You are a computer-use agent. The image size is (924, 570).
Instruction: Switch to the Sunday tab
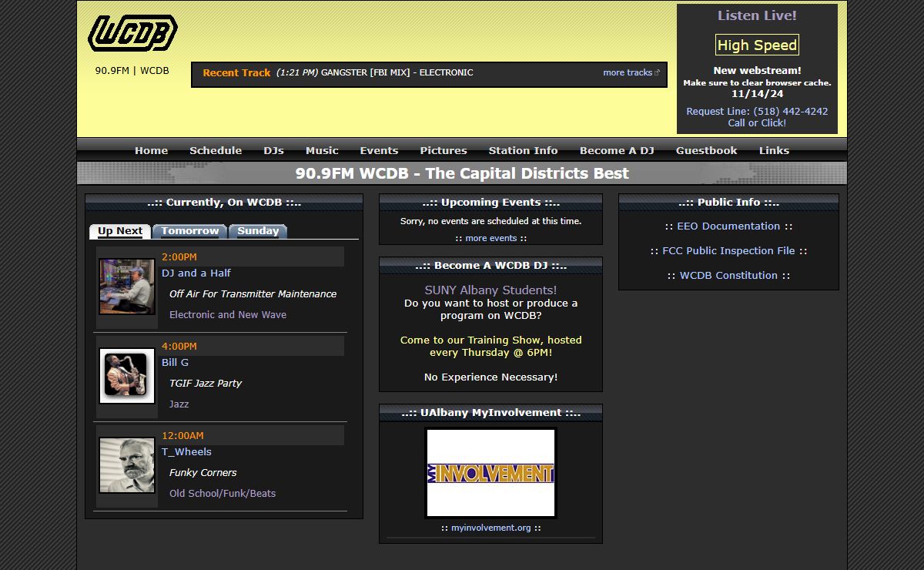coord(258,231)
